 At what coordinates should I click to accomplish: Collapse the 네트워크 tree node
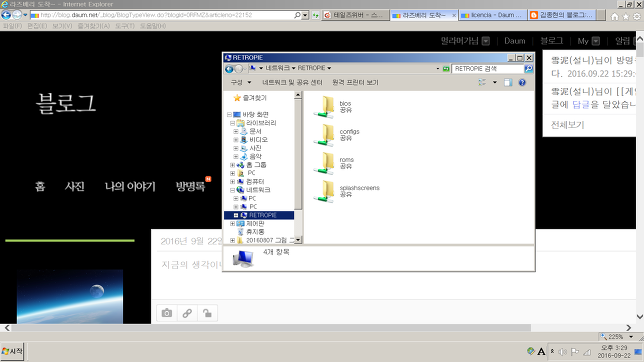232,190
